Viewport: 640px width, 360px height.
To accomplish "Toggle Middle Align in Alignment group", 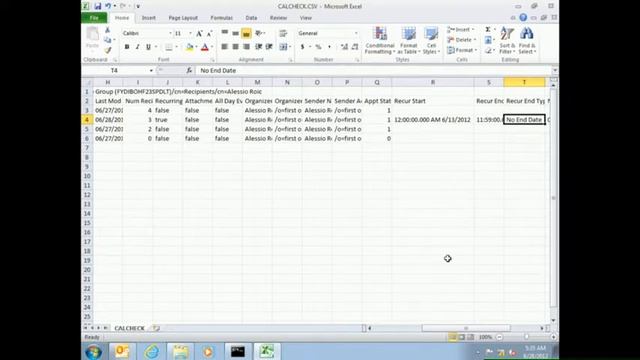I will [236, 33].
